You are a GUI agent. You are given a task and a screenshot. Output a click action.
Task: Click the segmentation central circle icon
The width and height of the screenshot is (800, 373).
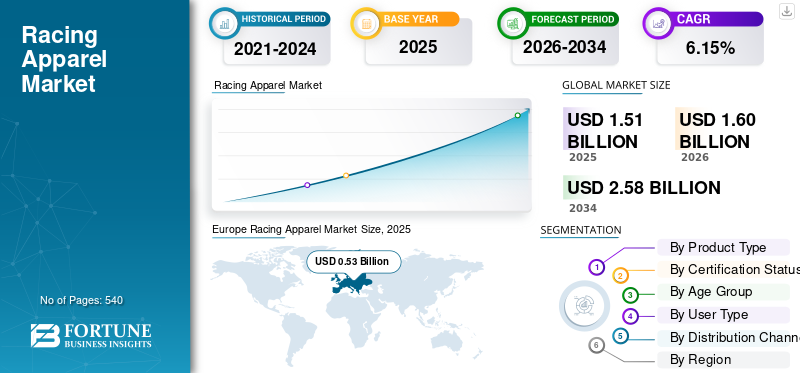[x=584, y=306]
